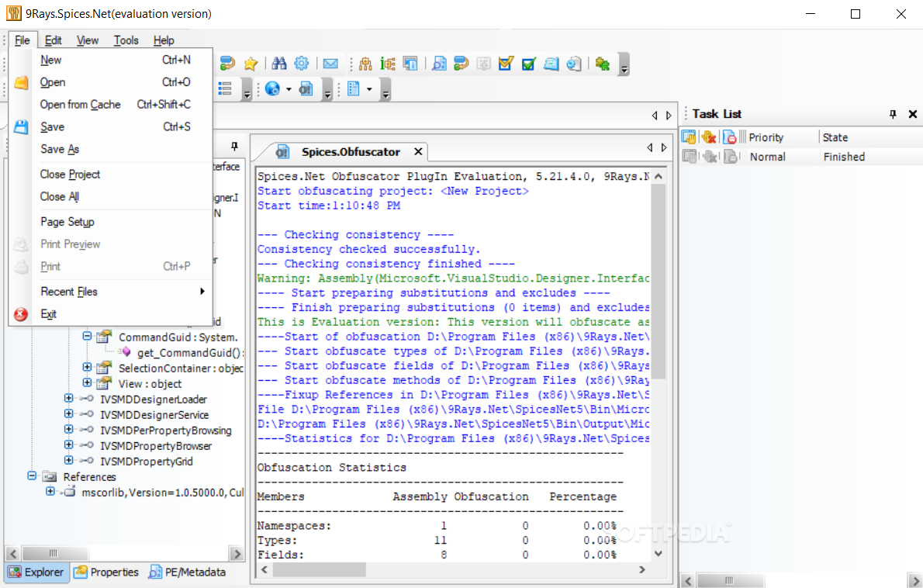Expand the mscorlib reference node

click(x=50, y=491)
